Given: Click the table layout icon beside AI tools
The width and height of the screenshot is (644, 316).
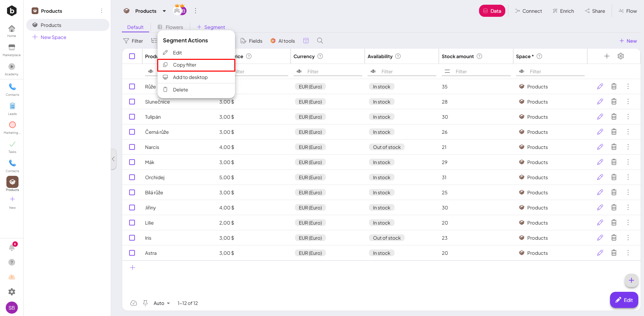Looking at the screenshot, I should pos(306,41).
